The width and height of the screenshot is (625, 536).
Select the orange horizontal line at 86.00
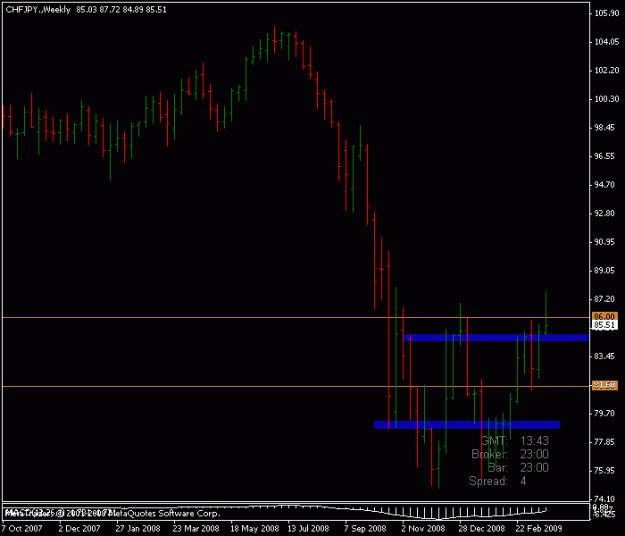(296, 318)
